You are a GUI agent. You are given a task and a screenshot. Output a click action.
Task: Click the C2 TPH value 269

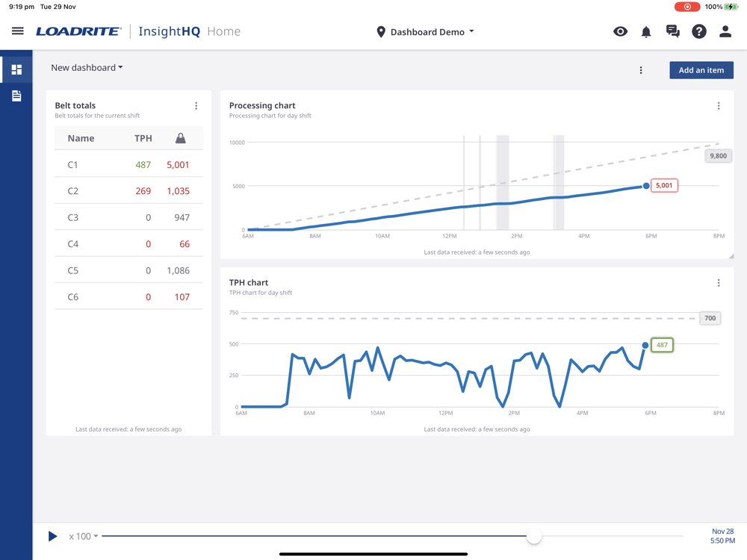tap(143, 191)
